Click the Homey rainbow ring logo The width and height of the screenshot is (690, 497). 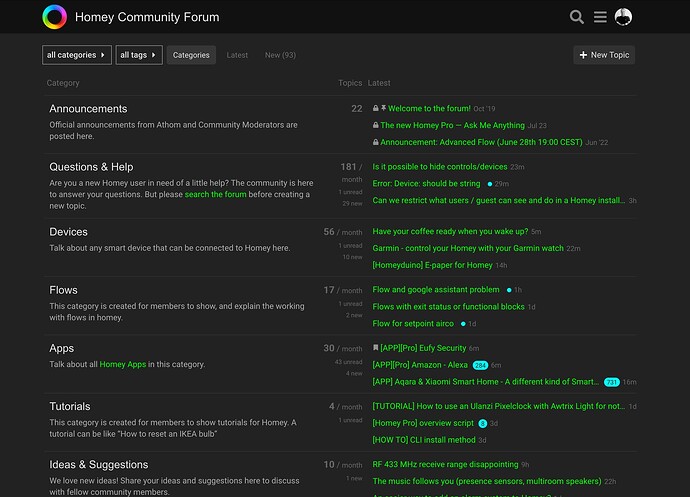pyautogui.click(x=55, y=17)
